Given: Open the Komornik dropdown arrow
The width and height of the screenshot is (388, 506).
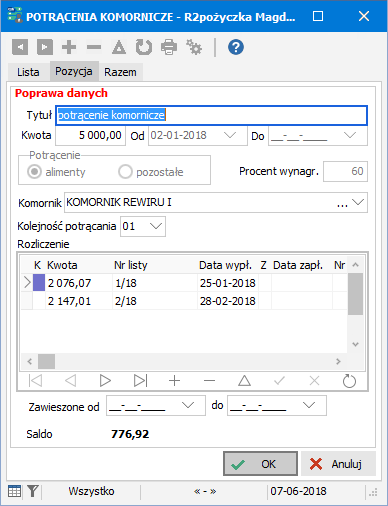Looking at the screenshot, I should coord(358,202).
